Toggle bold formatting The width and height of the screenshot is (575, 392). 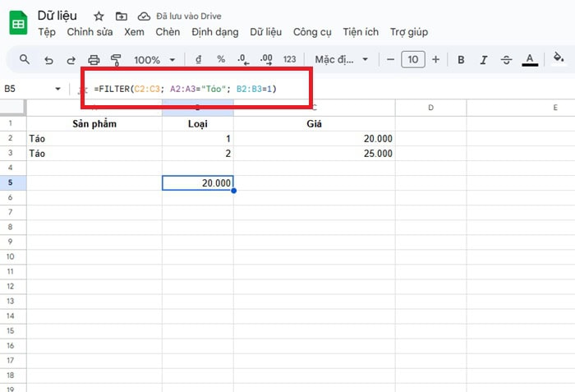[x=461, y=59]
